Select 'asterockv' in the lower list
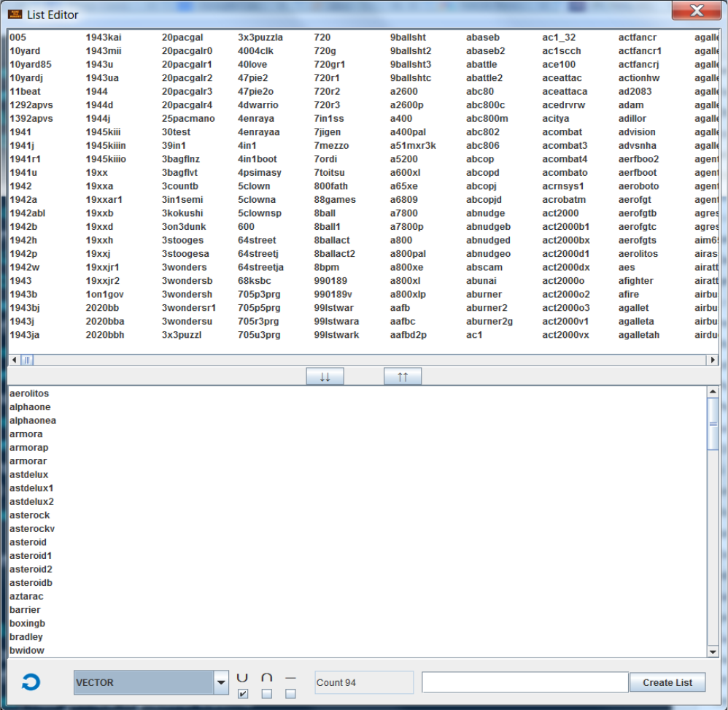The width and height of the screenshot is (728, 710). (x=32, y=528)
